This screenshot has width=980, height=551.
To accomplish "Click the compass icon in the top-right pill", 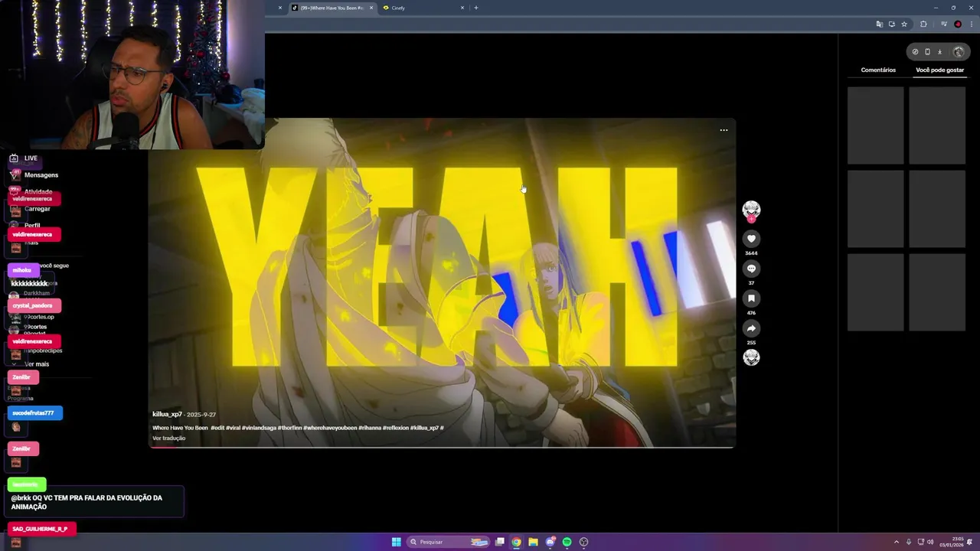I will [915, 52].
